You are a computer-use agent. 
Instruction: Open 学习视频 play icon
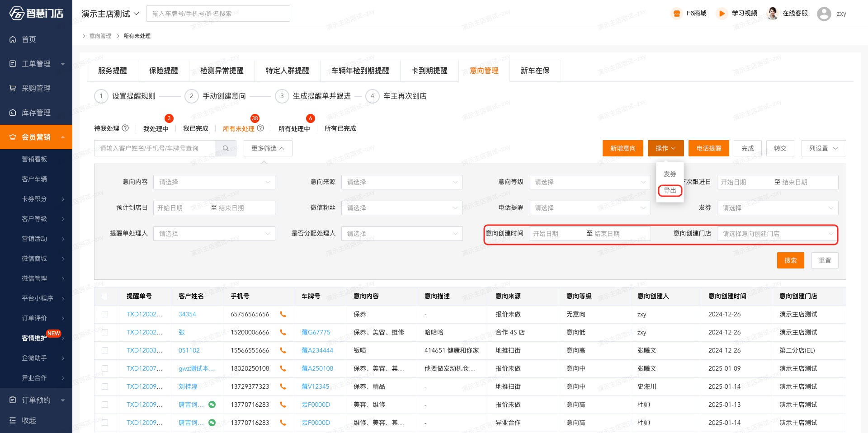point(722,14)
